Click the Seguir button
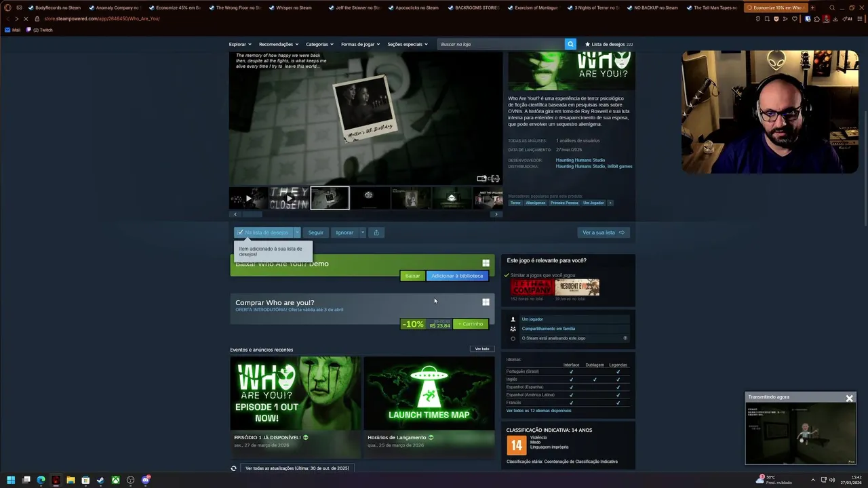 pos(315,232)
